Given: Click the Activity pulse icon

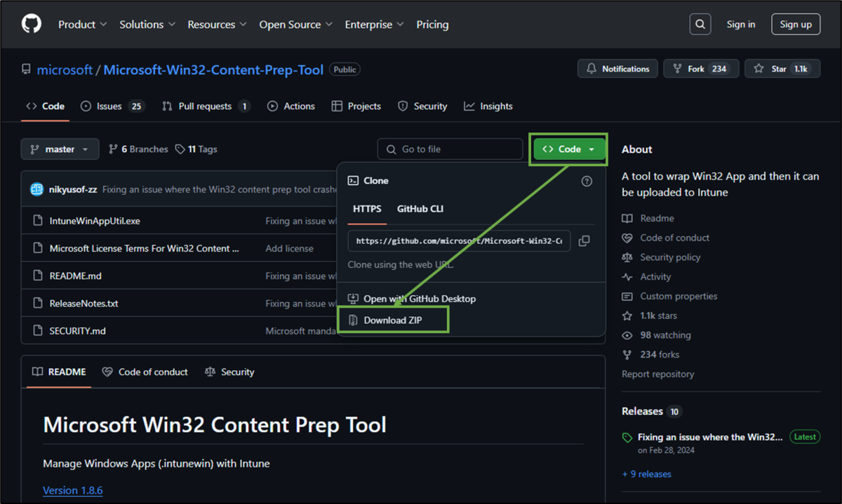Looking at the screenshot, I should point(627,277).
